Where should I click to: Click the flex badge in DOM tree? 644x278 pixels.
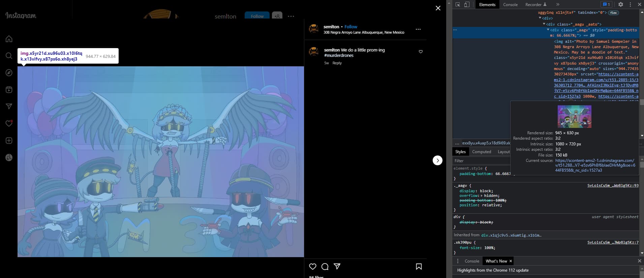[613, 13]
